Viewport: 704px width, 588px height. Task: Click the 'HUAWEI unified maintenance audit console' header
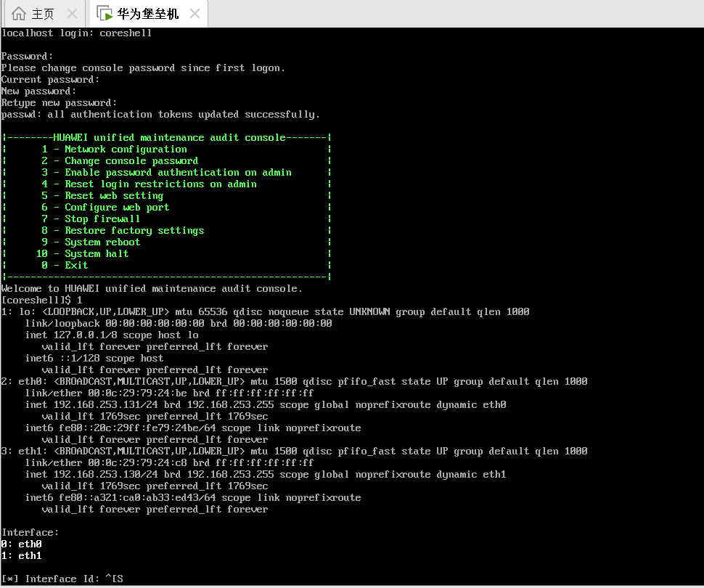169,137
